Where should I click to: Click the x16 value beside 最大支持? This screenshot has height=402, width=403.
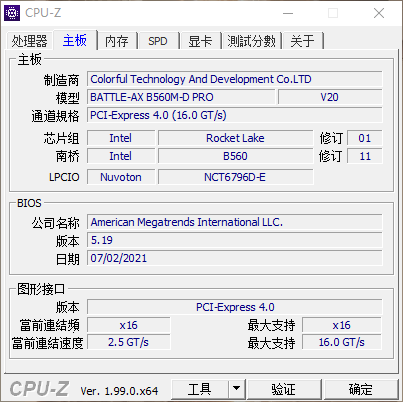(x=342, y=325)
